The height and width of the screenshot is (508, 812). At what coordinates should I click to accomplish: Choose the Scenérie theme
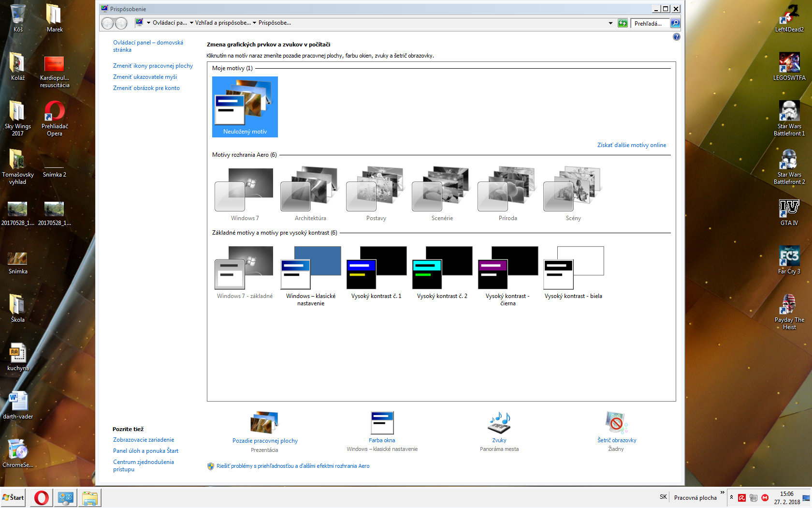click(442, 194)
